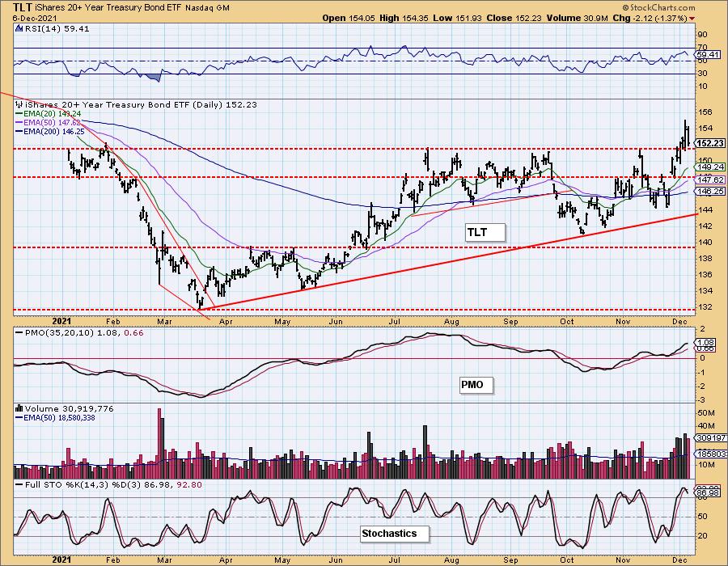Open the StockCharts.com watermark link
Viewport: 728px width, 566px height.
point(658,7)
